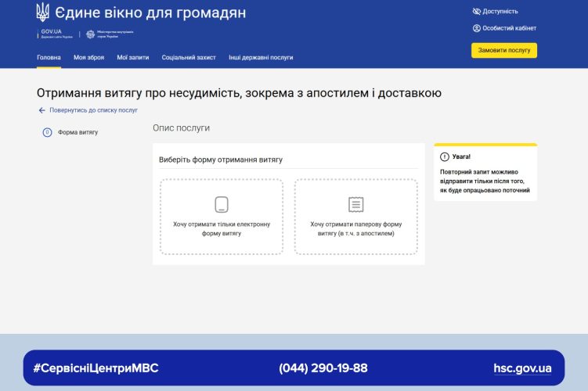This screenshot has width=588, height=391.
Task: Click the exclamation warning icon next to Увага!
Action: (445, 156)
